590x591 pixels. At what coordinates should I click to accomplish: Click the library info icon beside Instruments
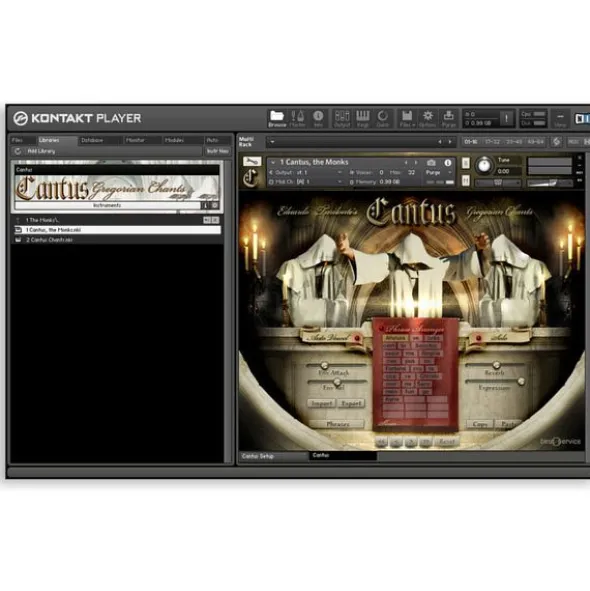pyautogui.click(x=205, y=205)
